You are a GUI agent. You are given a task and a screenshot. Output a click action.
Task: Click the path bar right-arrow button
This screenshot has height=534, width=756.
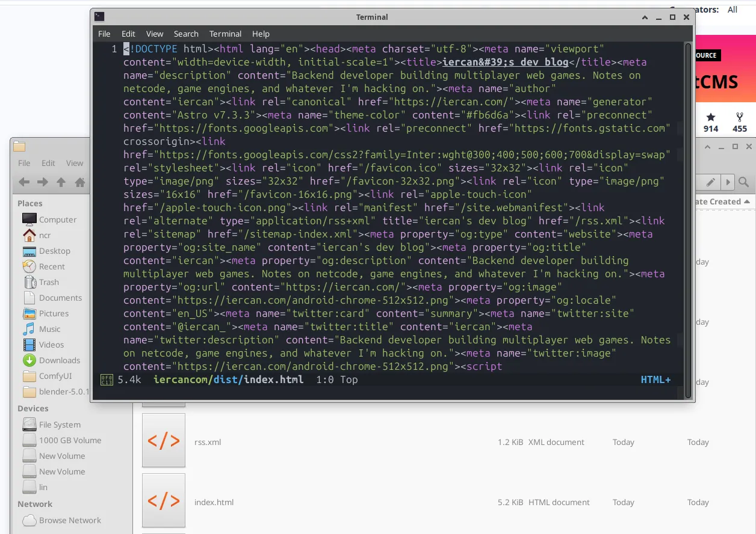tap(728, 182)
